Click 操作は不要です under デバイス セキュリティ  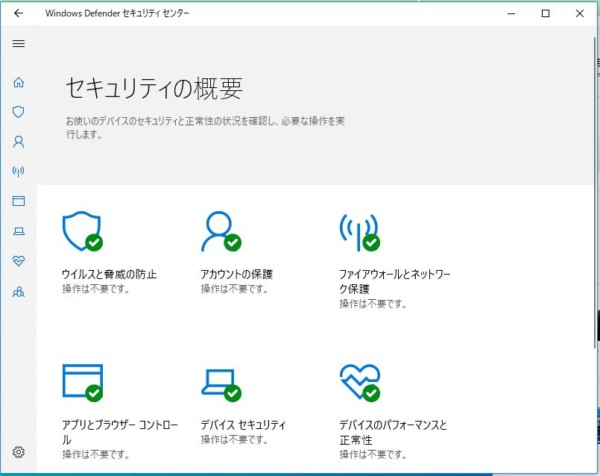(234, 440)
